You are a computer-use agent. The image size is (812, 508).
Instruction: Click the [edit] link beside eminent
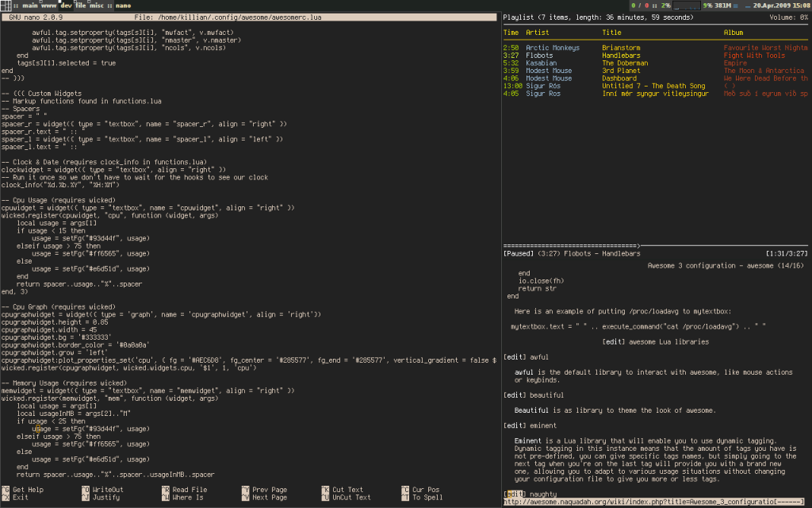[x=514, y=425]
